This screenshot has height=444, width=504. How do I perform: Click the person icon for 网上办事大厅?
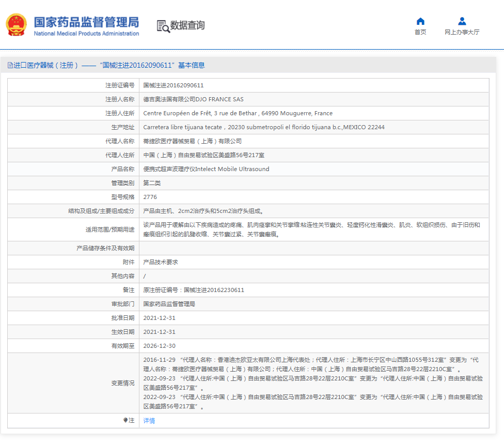pos(462,21)
